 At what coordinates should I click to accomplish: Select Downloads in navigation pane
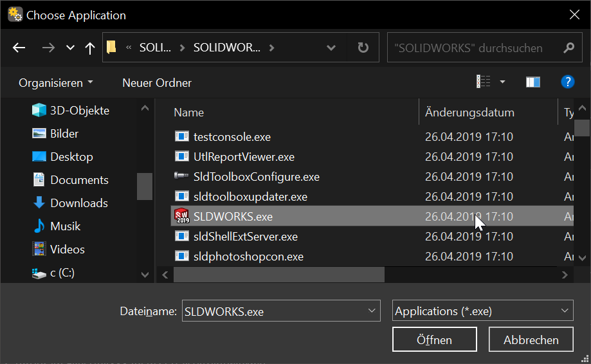point(71,203)
